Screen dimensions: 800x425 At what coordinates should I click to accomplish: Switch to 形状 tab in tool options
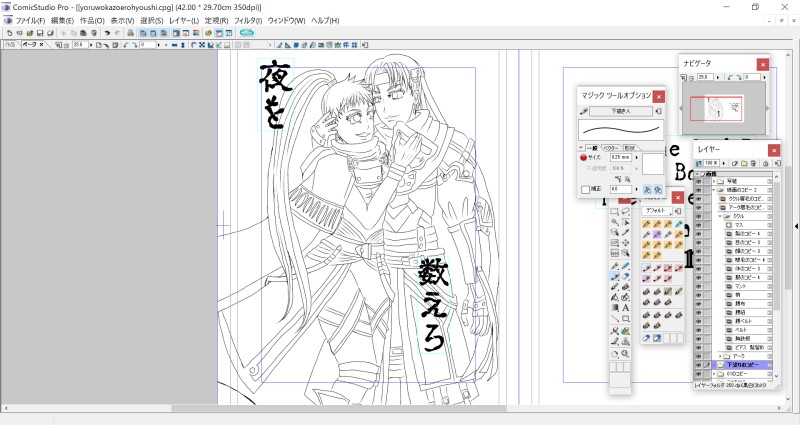(630, 148)
